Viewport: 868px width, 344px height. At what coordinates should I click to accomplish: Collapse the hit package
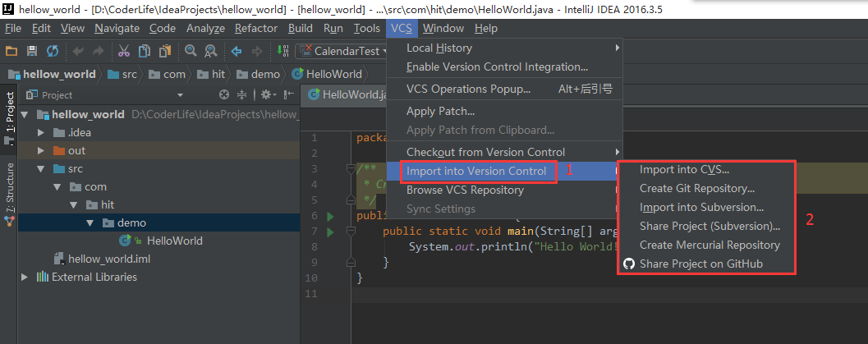(x=74, y=204)
